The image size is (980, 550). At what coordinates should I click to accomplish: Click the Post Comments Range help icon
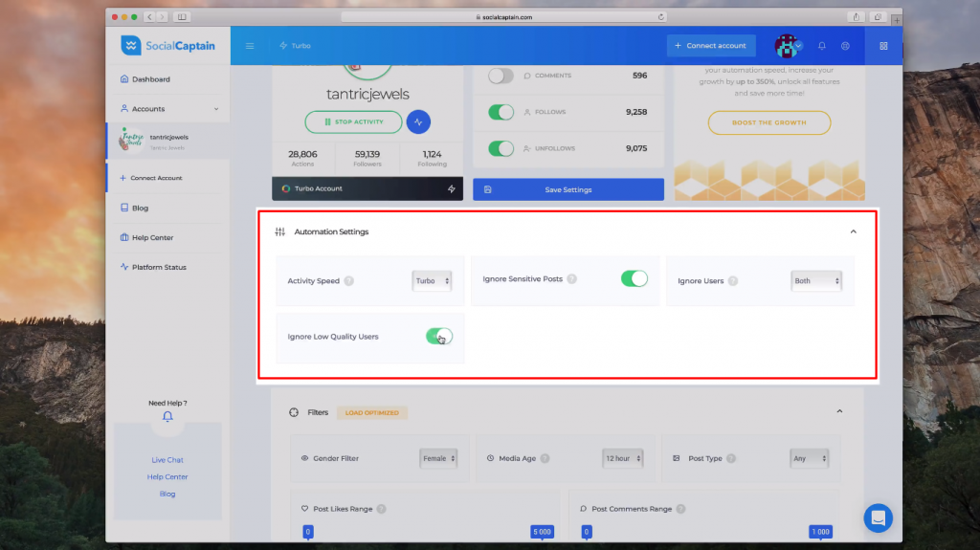680,509
